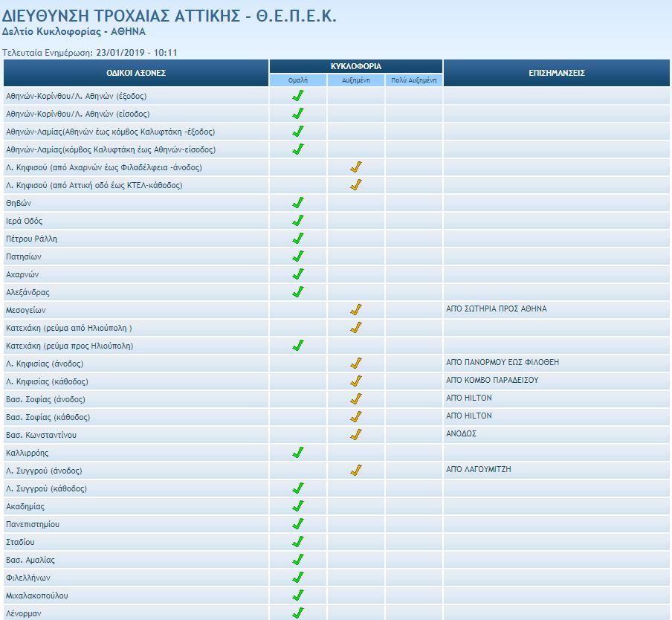
Task: Click the ΟΔΙΚΟΙ ΑΞΟΝΕΣ table header
Action: point(136,73)
